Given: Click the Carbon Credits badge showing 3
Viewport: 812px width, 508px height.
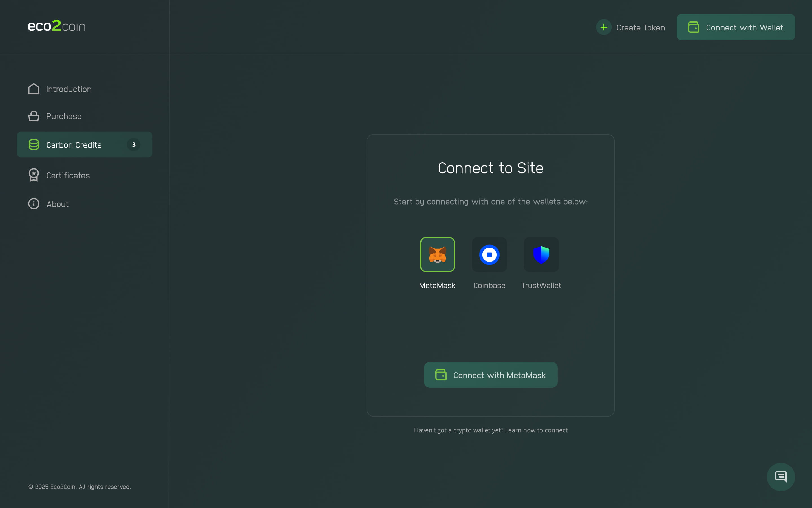Looking at the screenshot, I should tap(134, 144).
